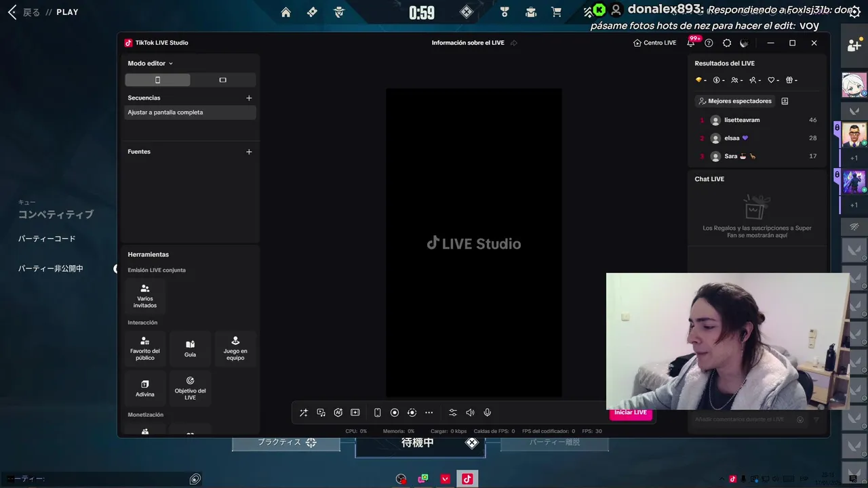Open Información sobre el LIVE title
This screenshot has width=868, height=488.
468,43
